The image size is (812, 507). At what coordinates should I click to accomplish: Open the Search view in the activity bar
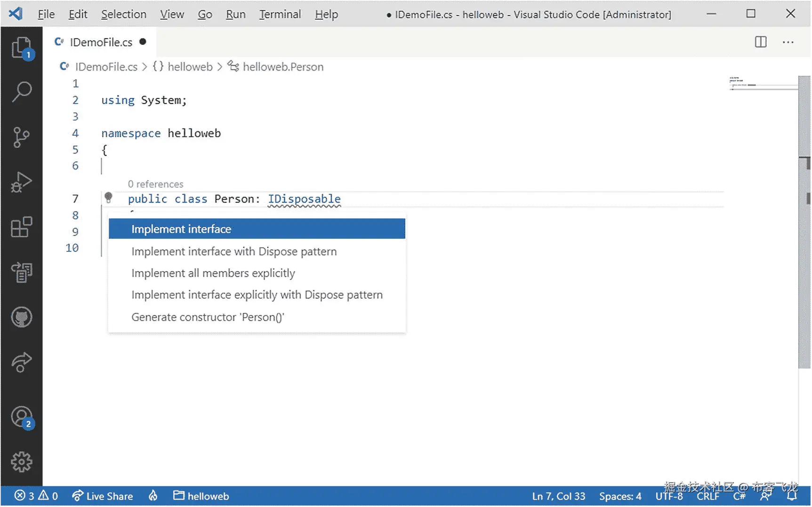(x=22, y=92)
